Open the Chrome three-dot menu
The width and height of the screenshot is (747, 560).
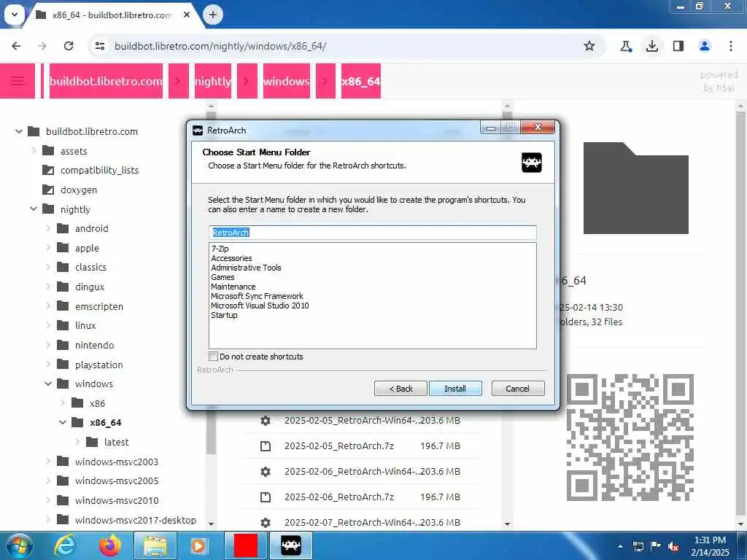click(731, 46)
